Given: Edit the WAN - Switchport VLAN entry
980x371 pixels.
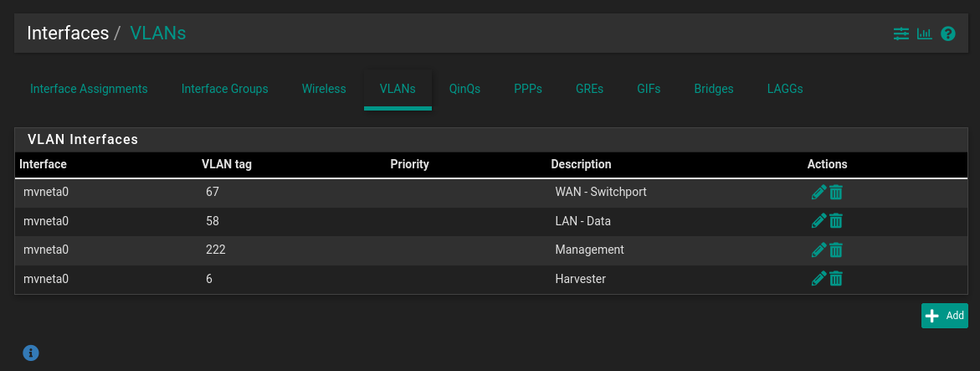Looking at the screenshot, I should pyautogui.click(x=818, y=193).
